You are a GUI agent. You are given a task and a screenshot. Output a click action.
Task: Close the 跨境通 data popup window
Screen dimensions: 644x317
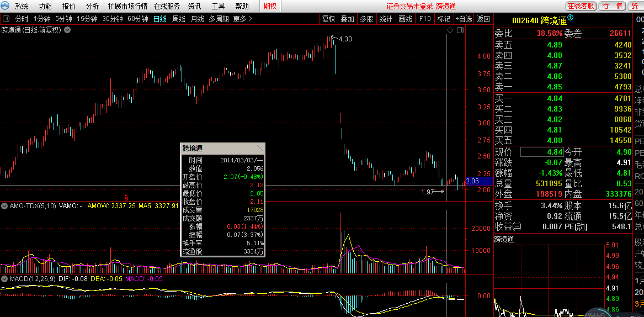pos(260,149)
